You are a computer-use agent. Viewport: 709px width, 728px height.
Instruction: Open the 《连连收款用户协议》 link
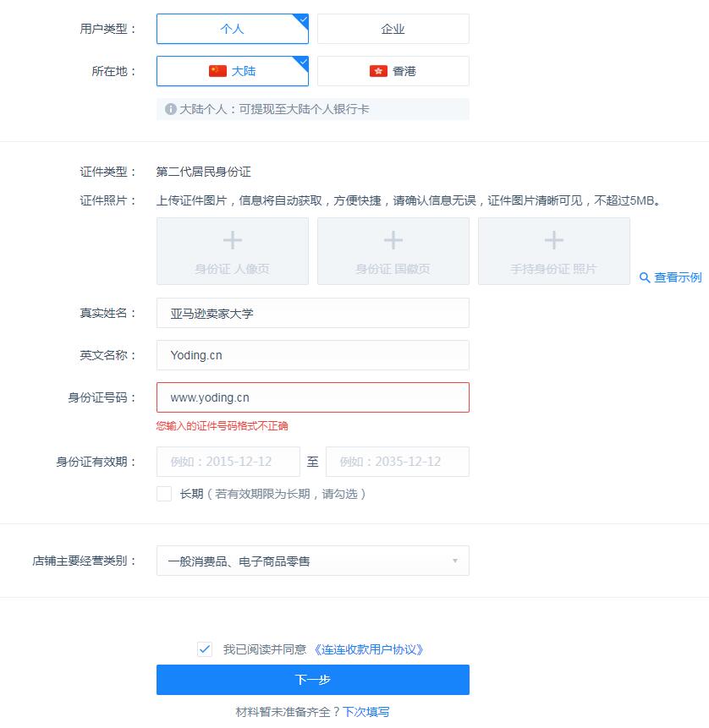(368, 649)
